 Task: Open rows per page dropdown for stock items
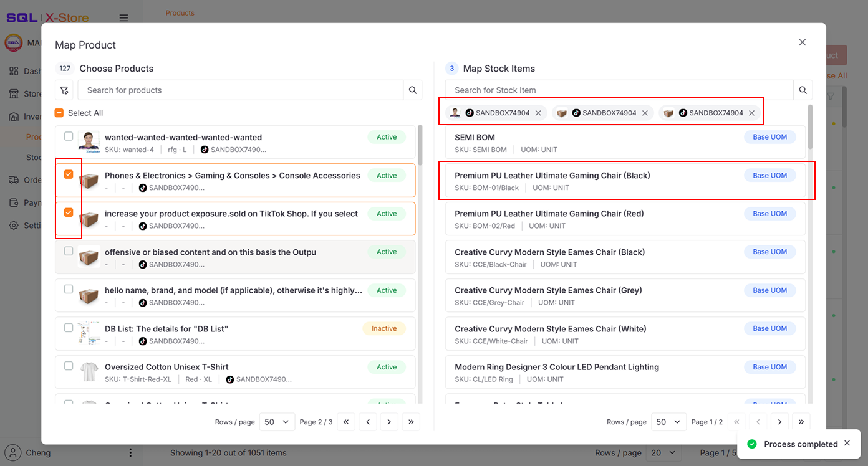coord(668,422)
